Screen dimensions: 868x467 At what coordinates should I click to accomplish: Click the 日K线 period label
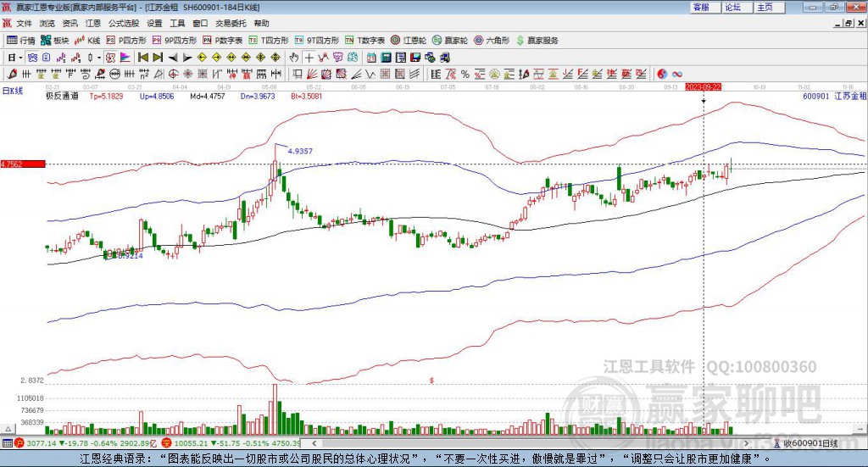click(13, 91)
